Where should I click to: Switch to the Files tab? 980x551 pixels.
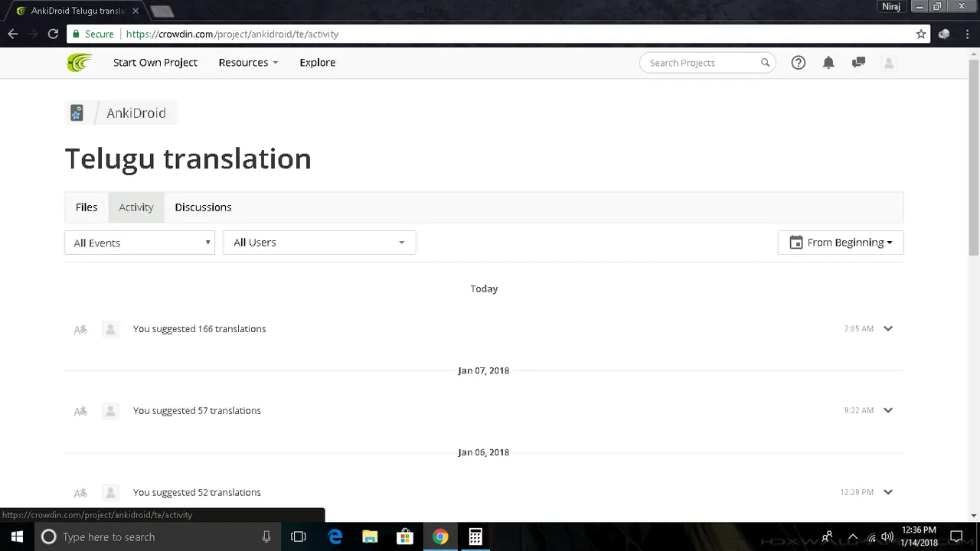[87, 207]
